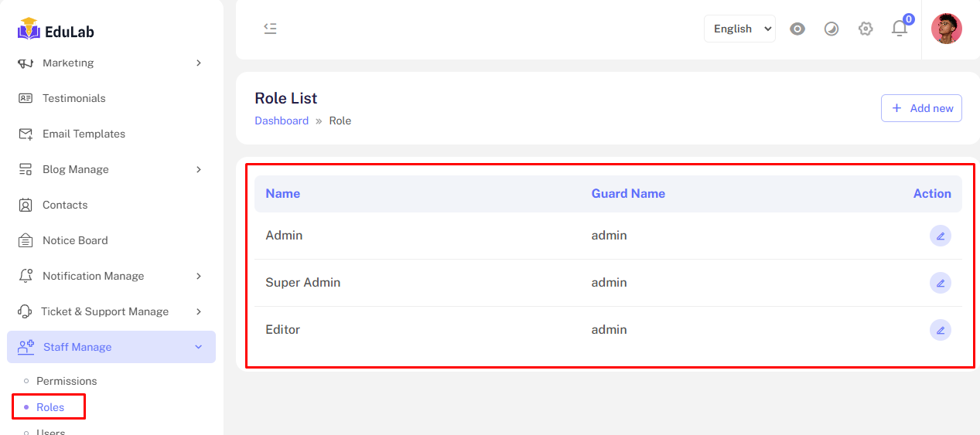Open the English language dropdown

[x=739, y=29]
